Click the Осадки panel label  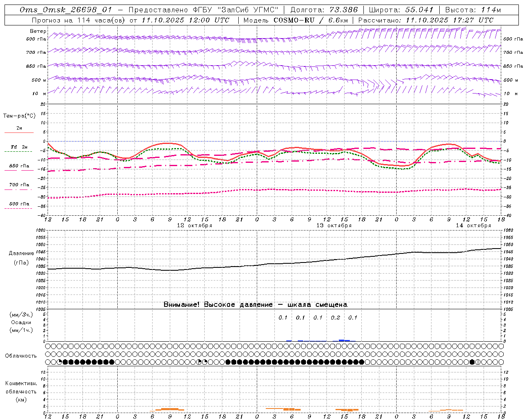tap(21, 322)
